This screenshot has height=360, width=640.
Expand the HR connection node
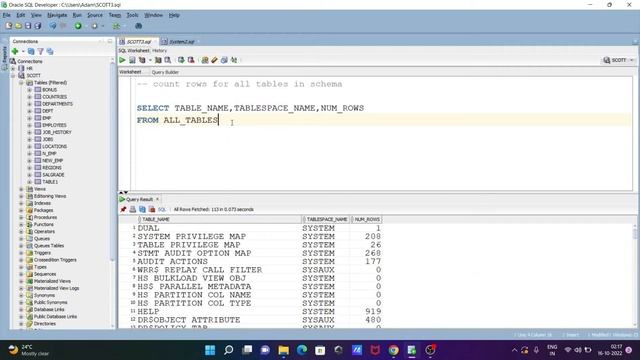[x=13, y=68]
